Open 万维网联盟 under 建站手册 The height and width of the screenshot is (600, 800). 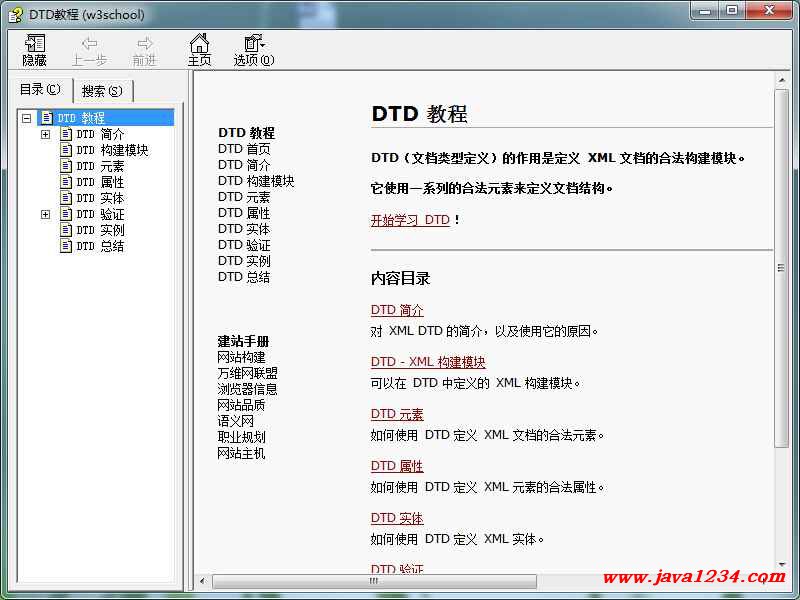coord(247,373)
